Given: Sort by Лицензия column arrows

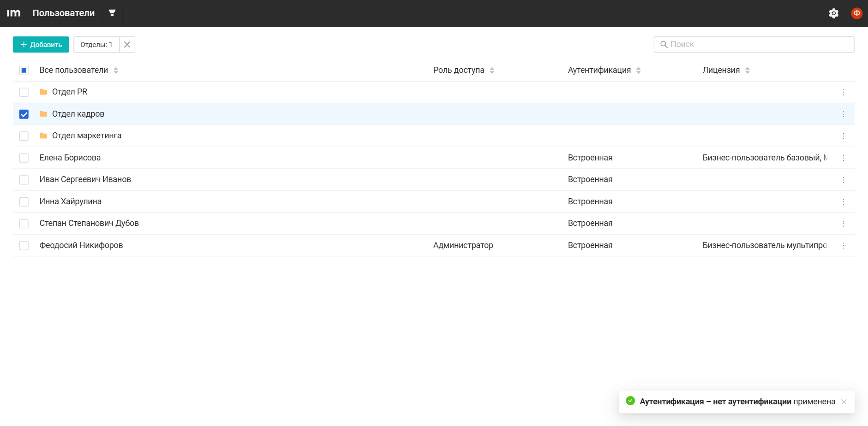Looking at the screenshot, I should (747, 70).
